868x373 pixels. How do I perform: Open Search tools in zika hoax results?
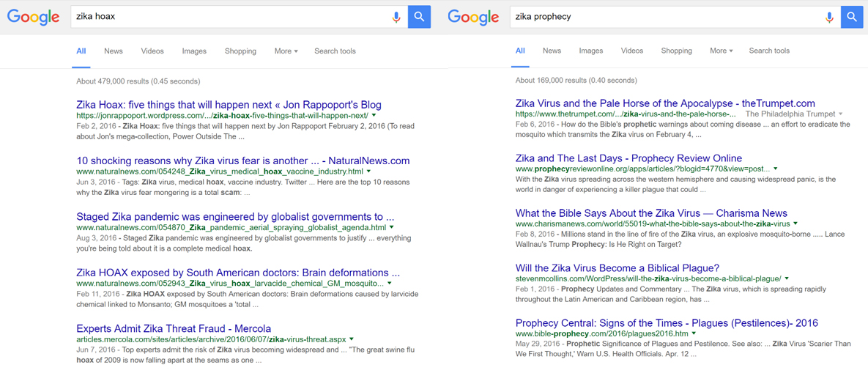(335, 51)
